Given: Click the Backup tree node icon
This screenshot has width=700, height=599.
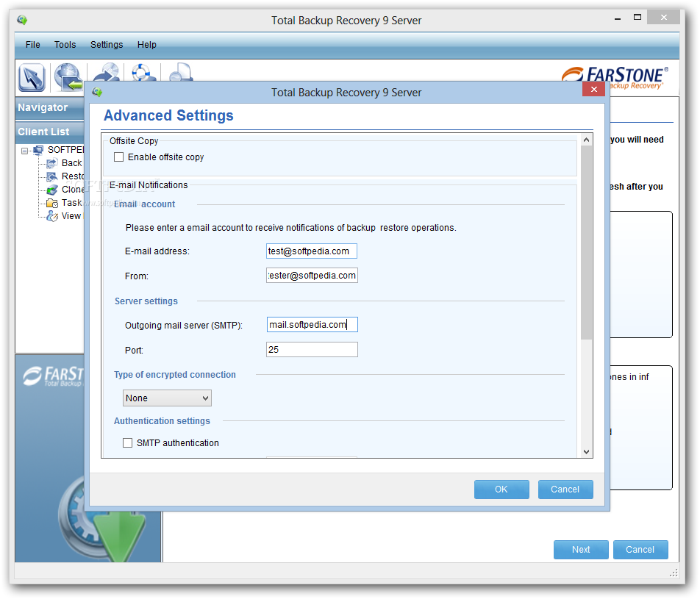Looking at the screenshot, I should [x=52, y=163].
